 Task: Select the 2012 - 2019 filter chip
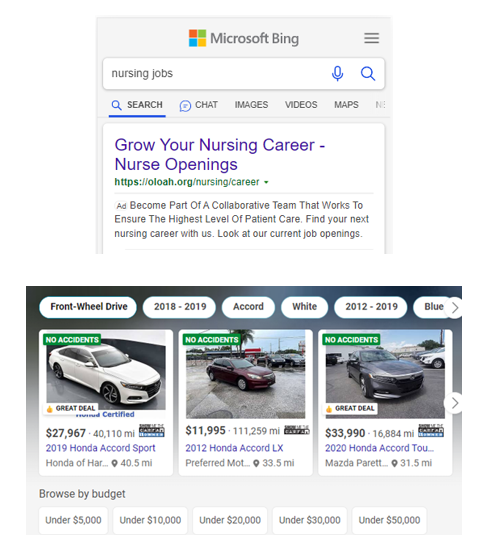coord(371,307)
